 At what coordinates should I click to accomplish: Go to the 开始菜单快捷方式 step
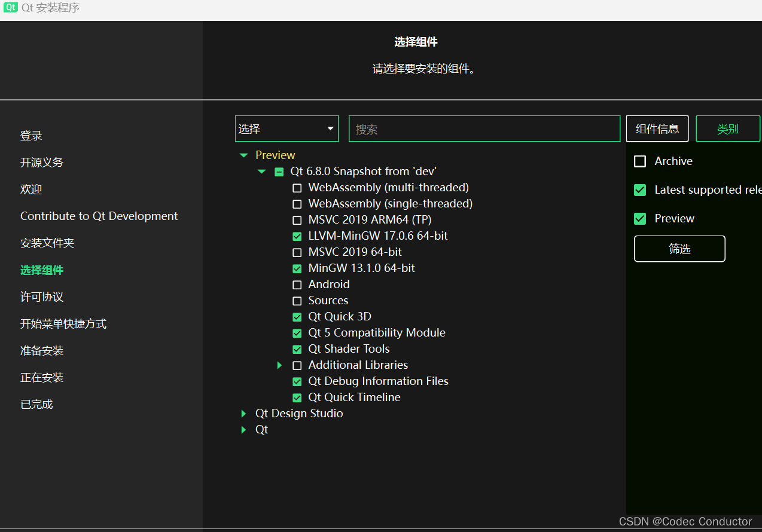63,324
